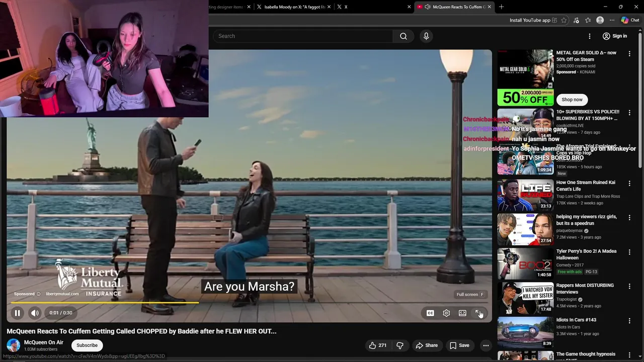Subscribe to McQueen On Air

87,345
